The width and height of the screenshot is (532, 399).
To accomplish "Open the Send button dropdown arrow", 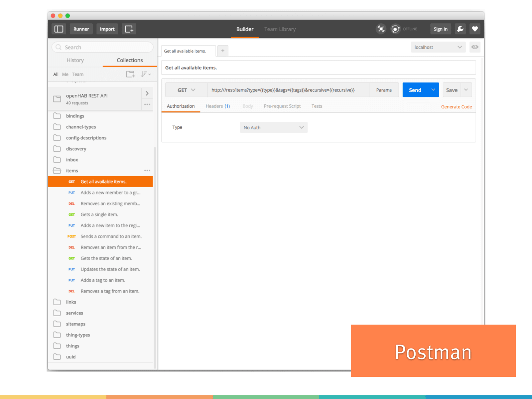I will coord(433,90).
